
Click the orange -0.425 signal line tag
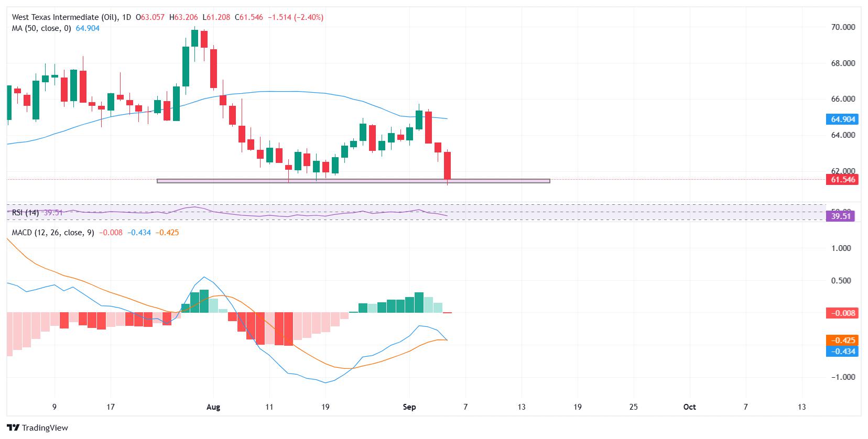click(843, 341)
